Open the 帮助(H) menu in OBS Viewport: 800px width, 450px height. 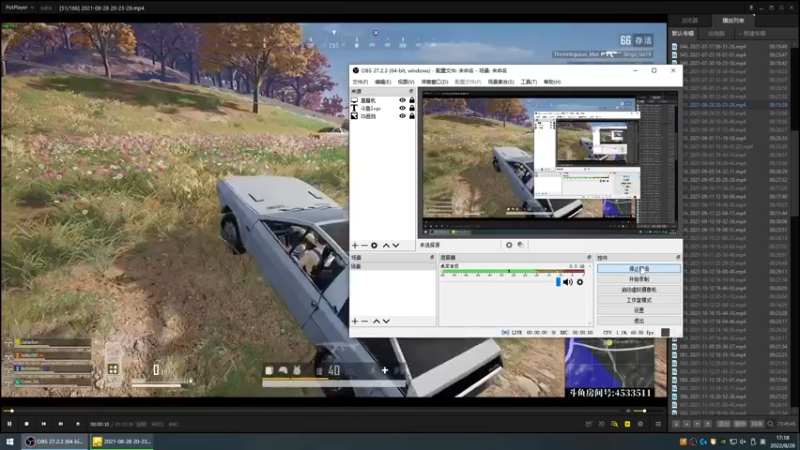pos(552,82)
